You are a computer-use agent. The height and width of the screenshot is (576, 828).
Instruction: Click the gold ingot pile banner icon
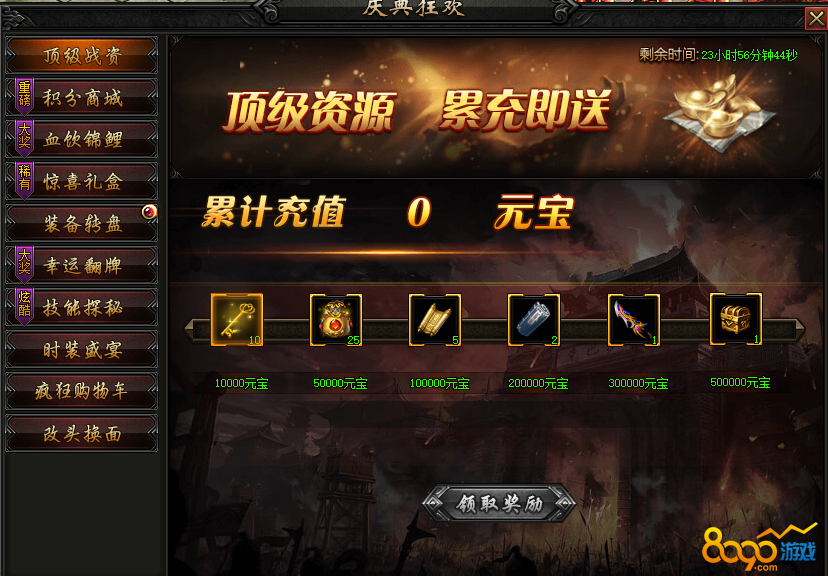[x=720, y=112]
